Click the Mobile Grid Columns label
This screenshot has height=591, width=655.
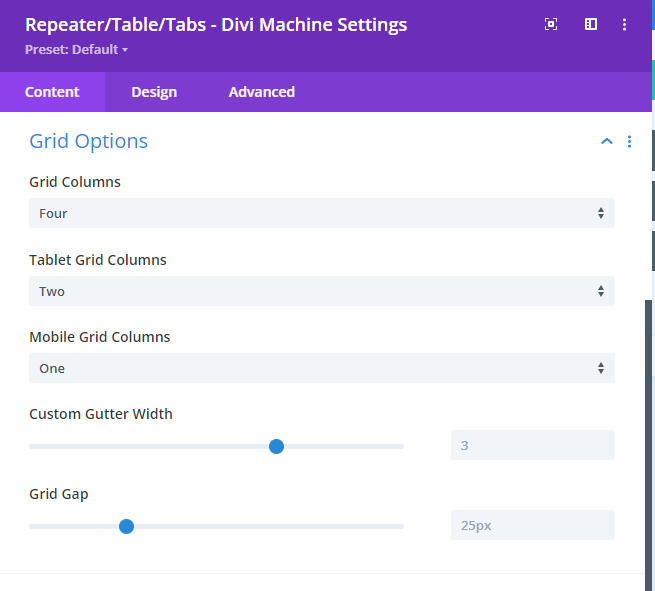(100, 337)
